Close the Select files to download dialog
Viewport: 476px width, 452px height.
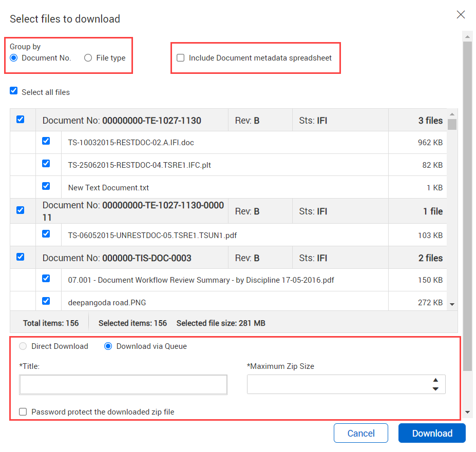click(x=461, y=14)
